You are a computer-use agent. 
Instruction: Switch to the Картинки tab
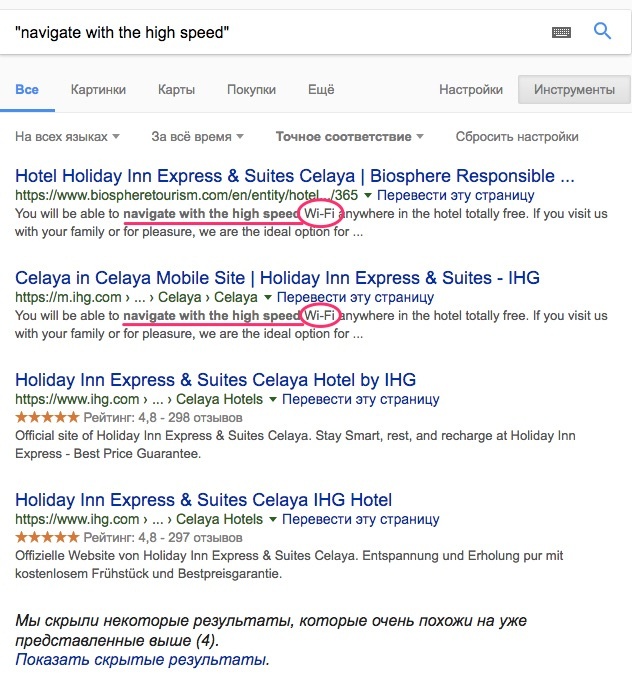[x=98, y=90]
